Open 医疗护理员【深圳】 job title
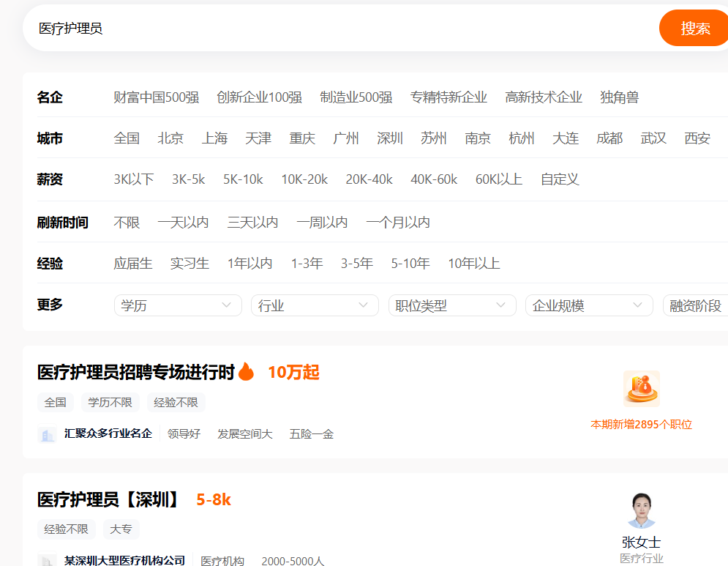The height and width of the screenshot is (566, 728). pos(108,499)
